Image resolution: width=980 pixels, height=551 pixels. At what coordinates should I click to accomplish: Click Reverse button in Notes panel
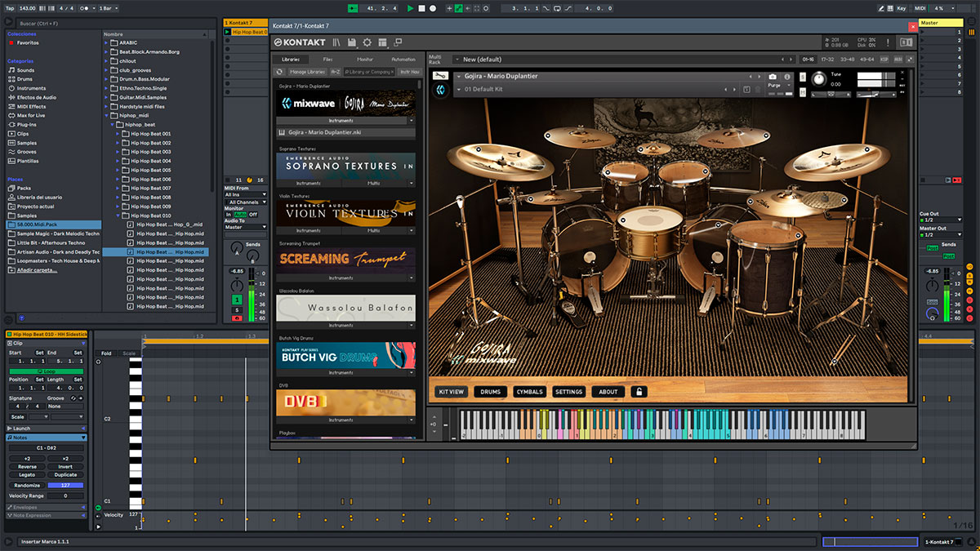[x=27, y=467]
